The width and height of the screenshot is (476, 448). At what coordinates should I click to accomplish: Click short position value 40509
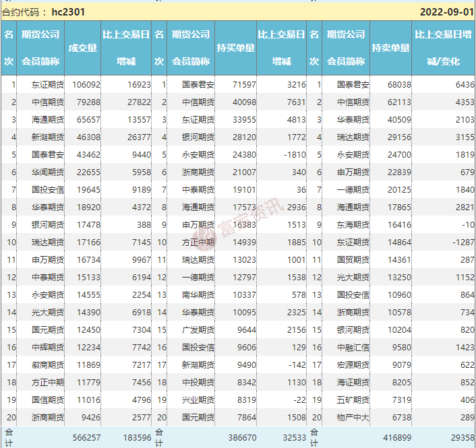click(x=400, y=120)
